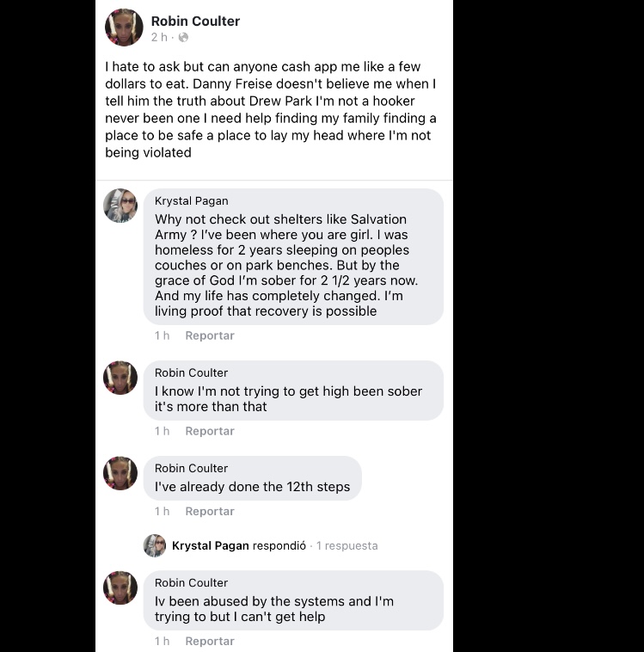Click the '1 respuesta' reply count text
644x652 pixels.
click(347, 545)
